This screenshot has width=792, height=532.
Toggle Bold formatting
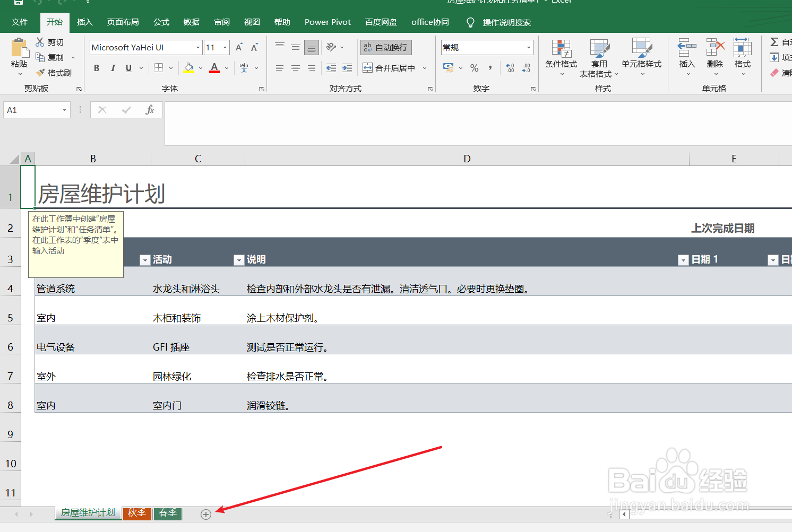(97, 68)
